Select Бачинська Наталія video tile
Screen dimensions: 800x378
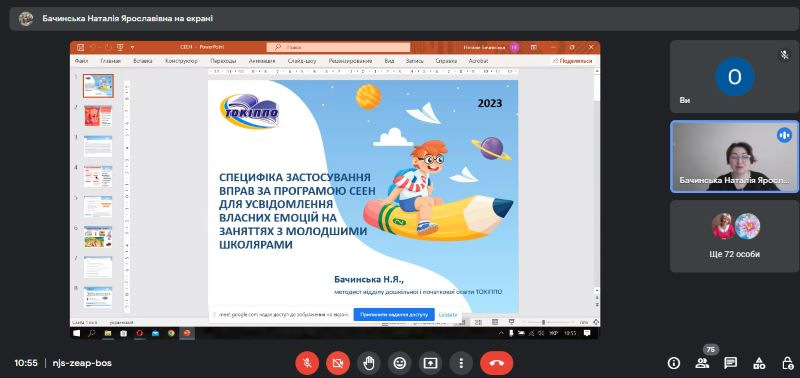734,157
